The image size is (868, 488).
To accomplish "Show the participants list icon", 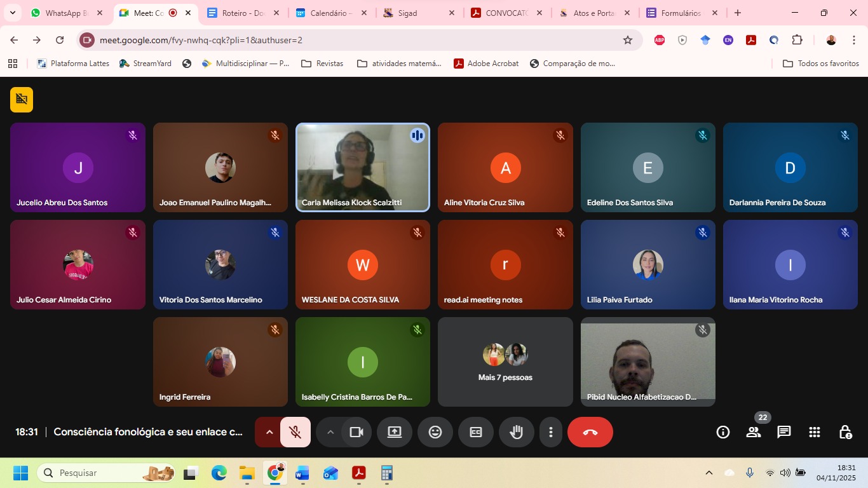I will coord(754,432).
